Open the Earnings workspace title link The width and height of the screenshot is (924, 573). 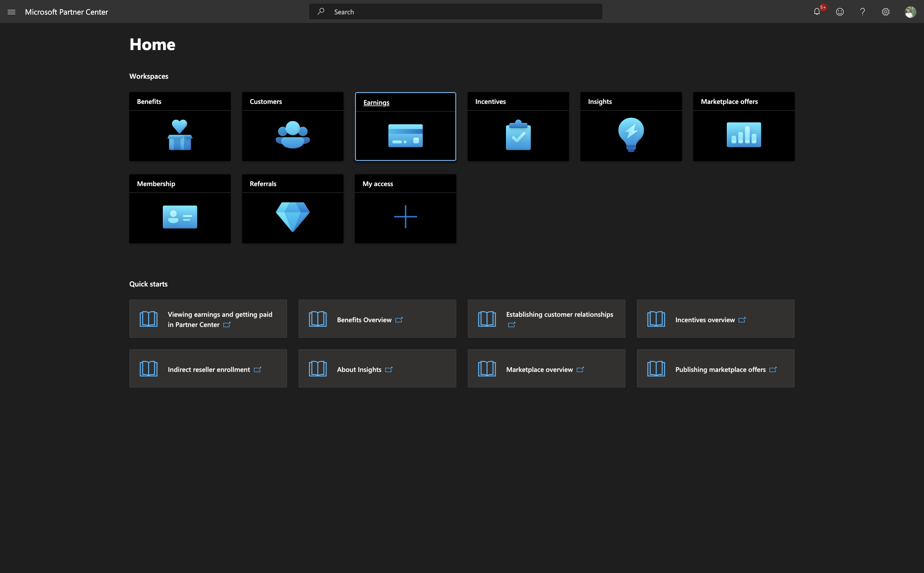(376, 102)
